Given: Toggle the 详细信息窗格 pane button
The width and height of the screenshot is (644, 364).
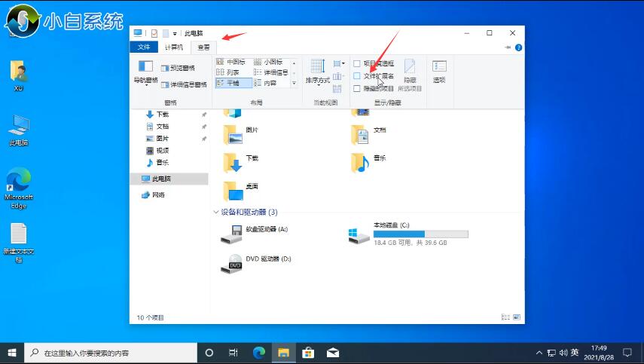Looking at the screenshot, I should point(184,84).
